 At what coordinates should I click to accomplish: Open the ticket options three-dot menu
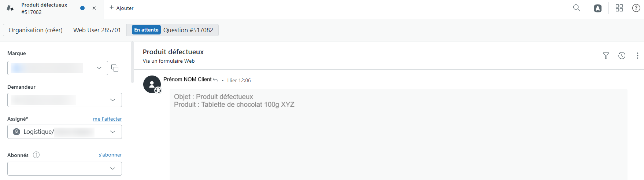click(x=637, y=56)
